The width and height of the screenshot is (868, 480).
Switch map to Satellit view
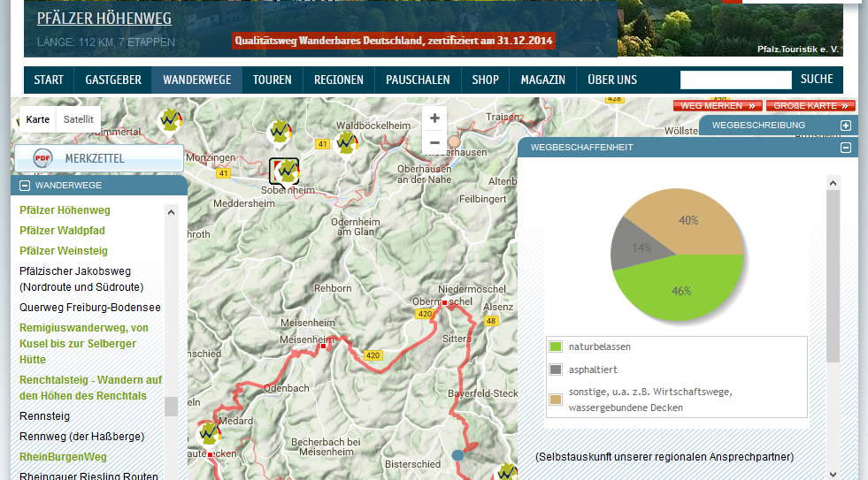coord(78,118)
